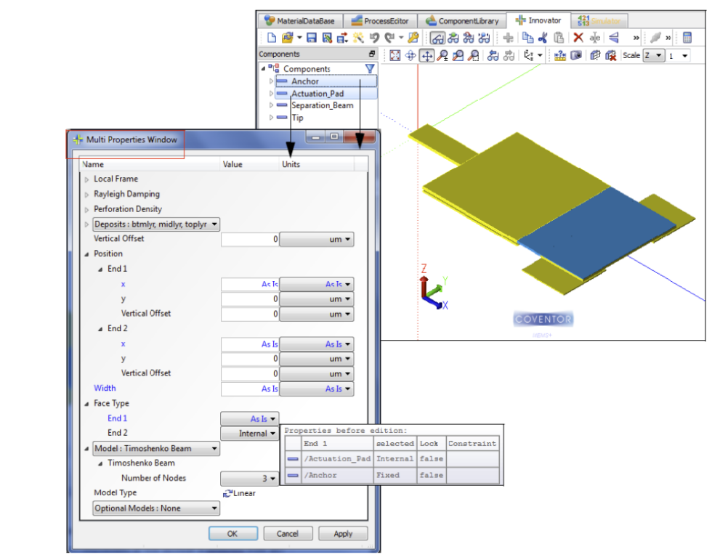Click the Components filter funnel icon
Screen dimensions: 728x560
370,69
